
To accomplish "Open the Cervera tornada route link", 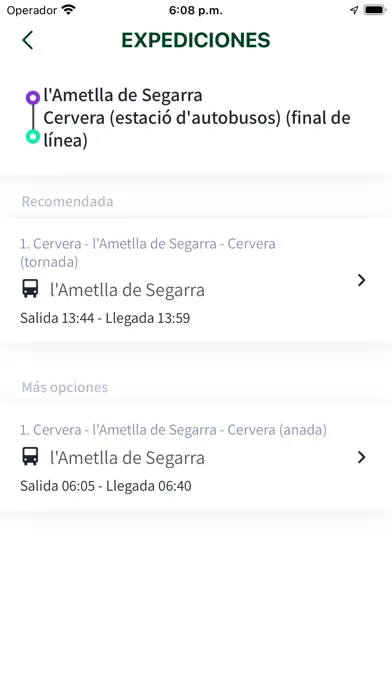I will point(147,253).
